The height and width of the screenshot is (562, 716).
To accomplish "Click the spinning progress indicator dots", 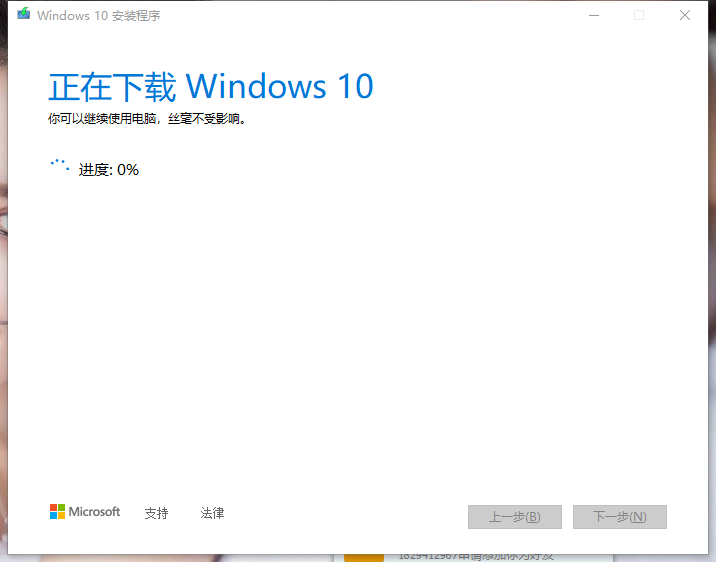I will pyautogui.click(x=60, y=165).
